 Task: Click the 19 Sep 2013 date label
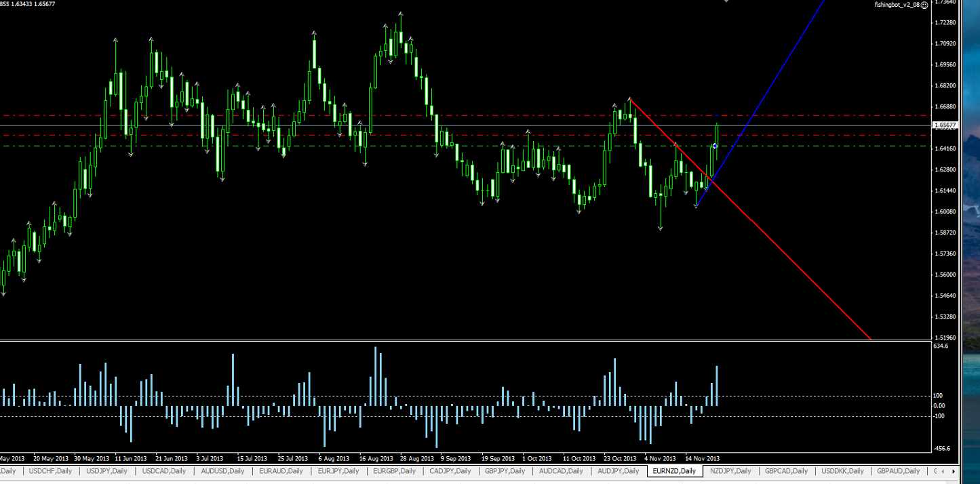coord(498,458)
